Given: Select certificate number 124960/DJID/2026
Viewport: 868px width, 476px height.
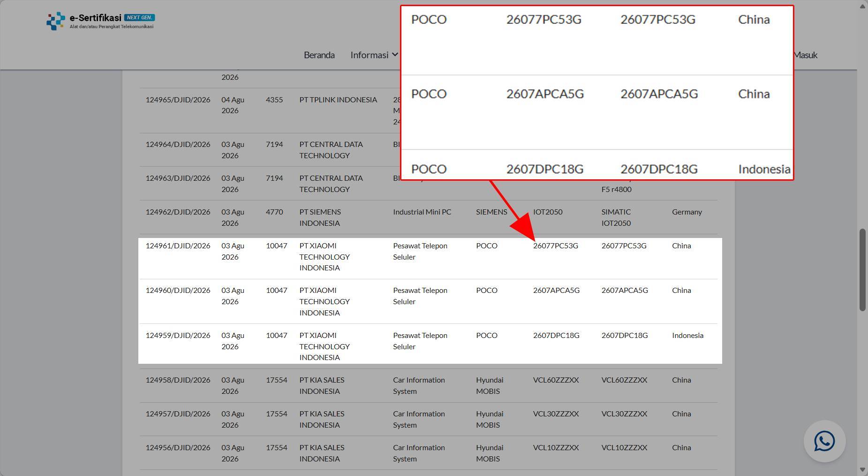Looking at the screenshot, I should pyautogui.click(x=178, y=290).
